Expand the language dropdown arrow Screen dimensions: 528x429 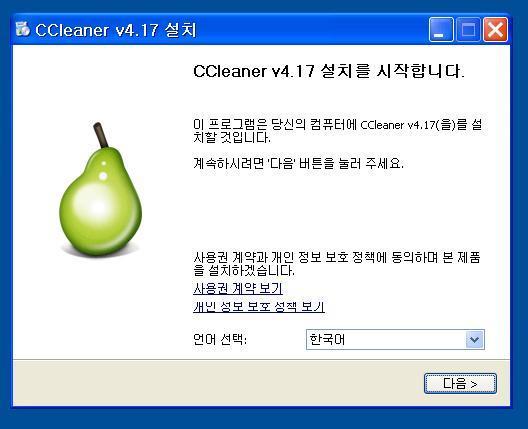[475, 339]
